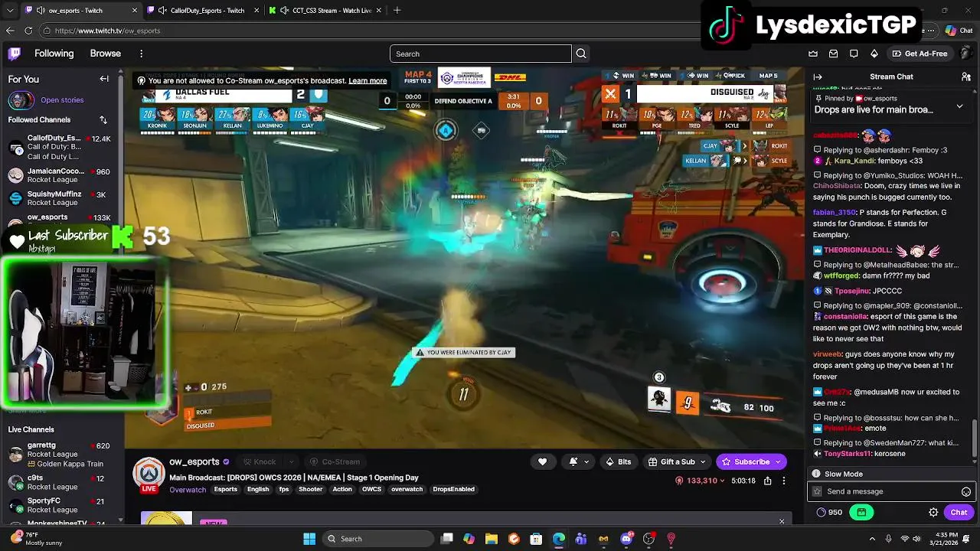The height and width of the screenshot is (551, 980).
Task: Open the Prime loot crown icon
Action: click(x=813, y=54)
